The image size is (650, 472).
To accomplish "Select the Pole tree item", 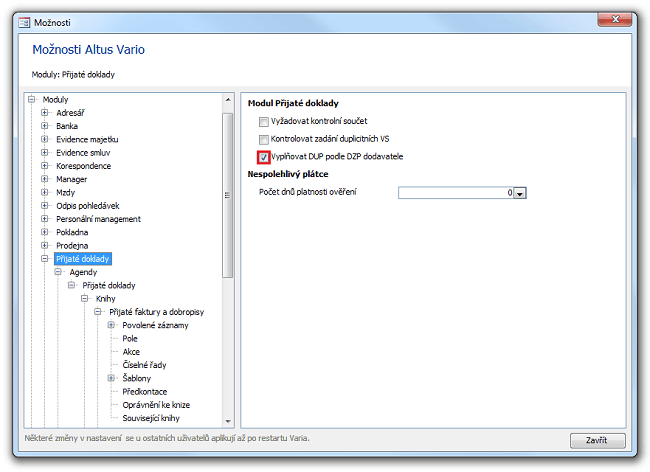I will [130, 338].
